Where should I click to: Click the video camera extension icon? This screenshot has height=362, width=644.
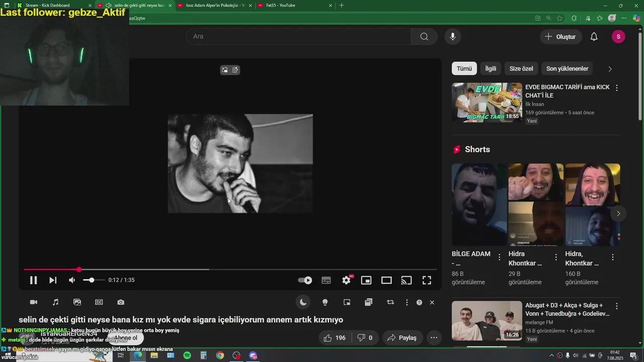point(34,302)
